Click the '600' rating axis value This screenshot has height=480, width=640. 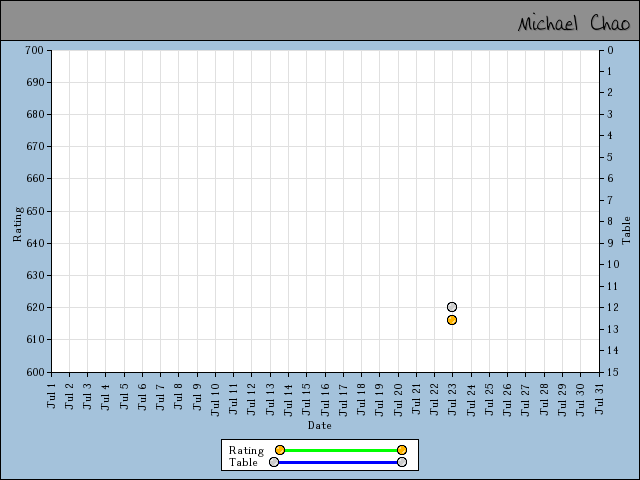pyautogui.click(x=34, y=372)
